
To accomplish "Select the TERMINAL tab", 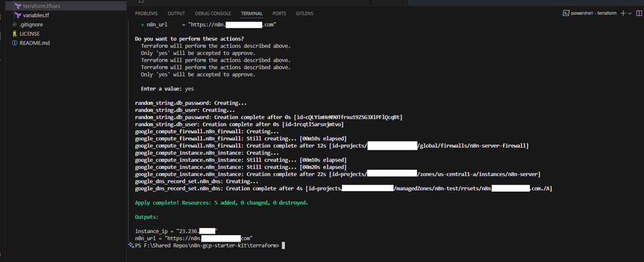I will [252, 13].
